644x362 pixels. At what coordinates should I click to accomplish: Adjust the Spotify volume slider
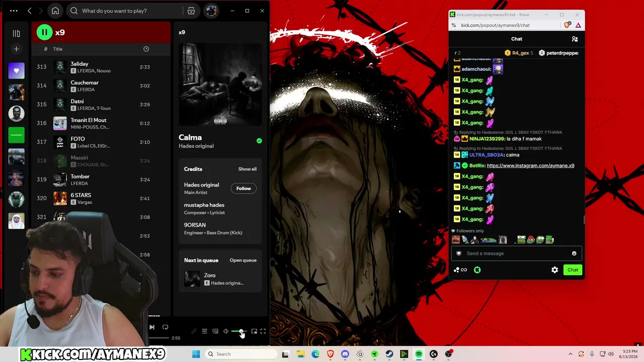239,331
